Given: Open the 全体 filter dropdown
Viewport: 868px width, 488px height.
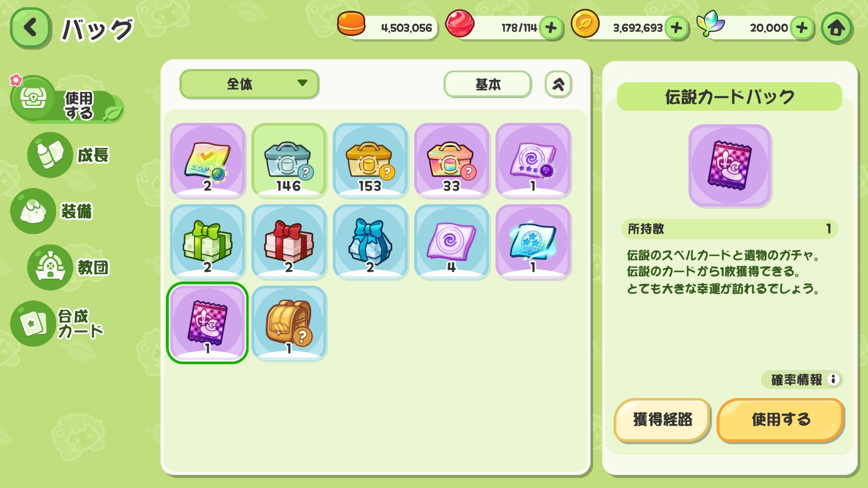Looking at the screenshot, I should pos(249,84).
